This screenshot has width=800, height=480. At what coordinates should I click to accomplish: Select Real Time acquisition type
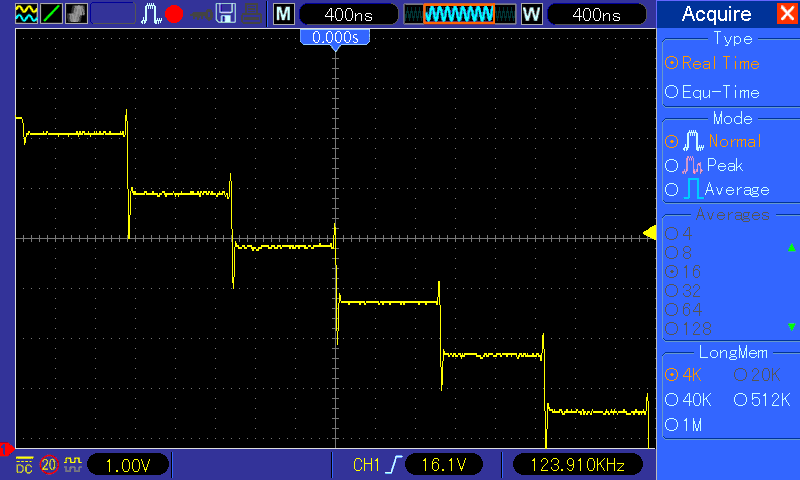tap(713, 63)
